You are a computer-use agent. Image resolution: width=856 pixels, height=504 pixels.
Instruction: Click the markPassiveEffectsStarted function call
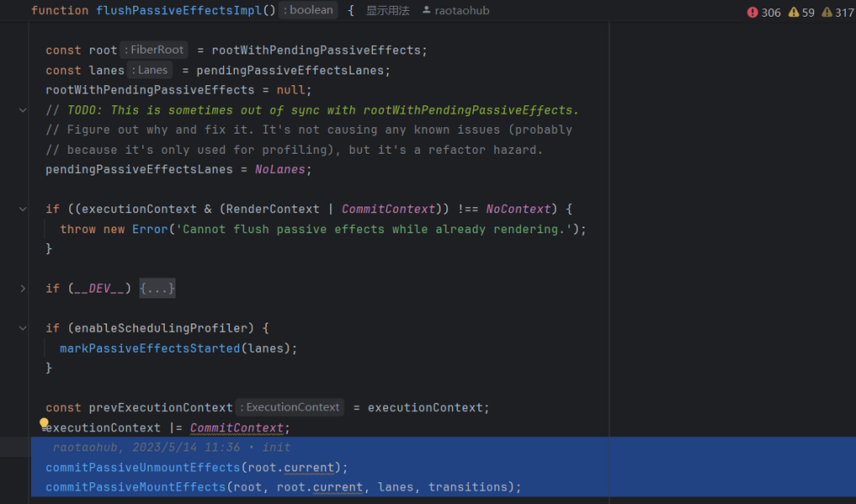149,349
